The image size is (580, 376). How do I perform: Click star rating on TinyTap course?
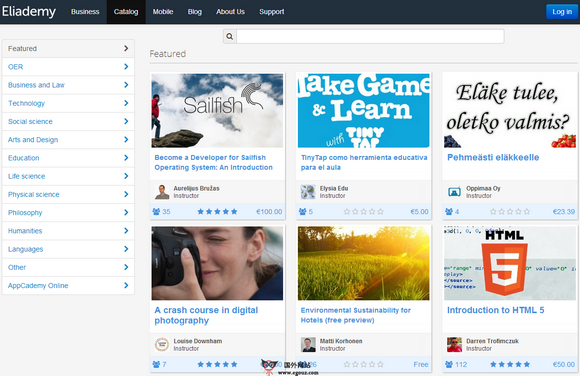[x=364, y=212]
